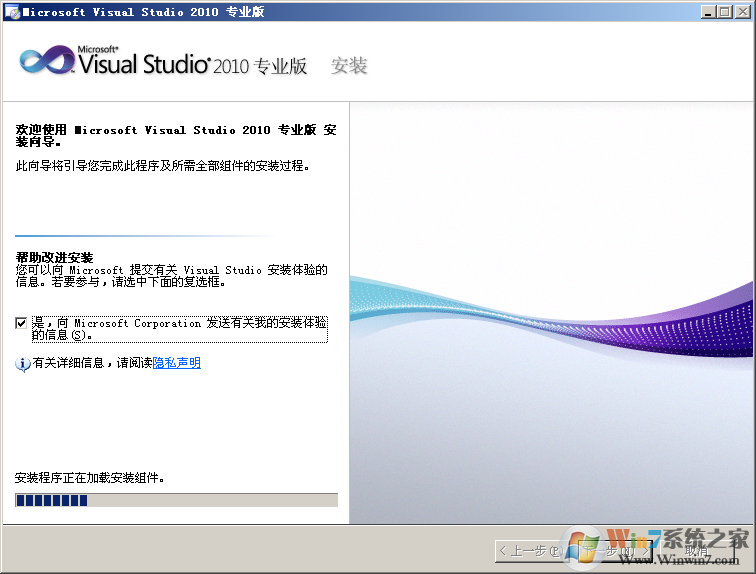The width and height of the screenshot is (756, 574).
Task: Open the 隐私声明 privacy statement link
Action: 176,363
